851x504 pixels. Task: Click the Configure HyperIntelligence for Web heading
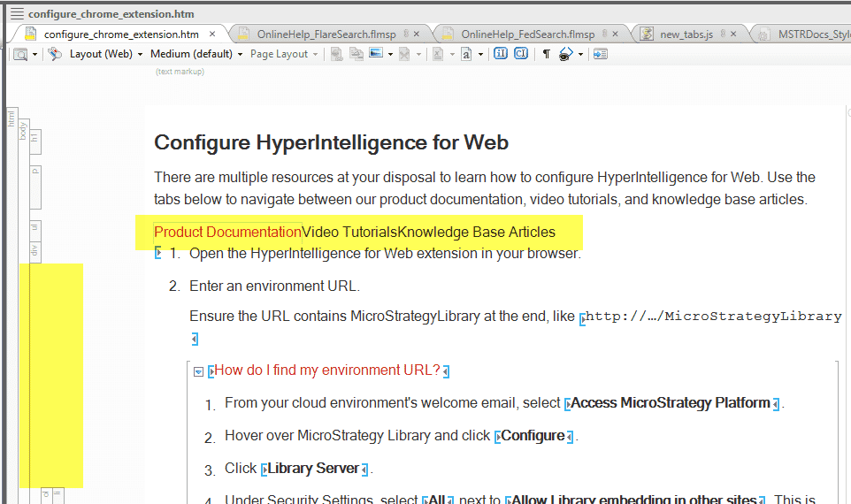point(331,142)
